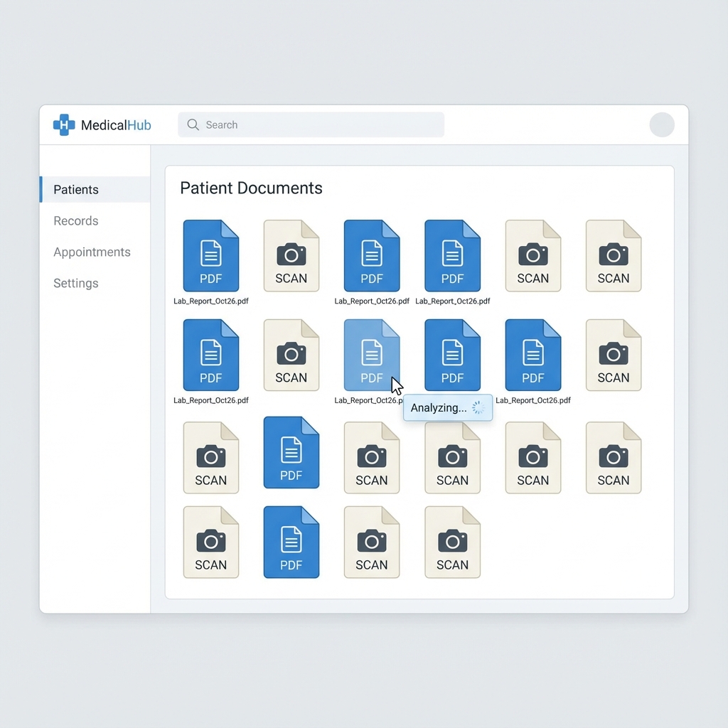This screenshot has height=728, width=728.
Task: Navigate to Settings in the sidebar
Action: (x=75, y=283)
